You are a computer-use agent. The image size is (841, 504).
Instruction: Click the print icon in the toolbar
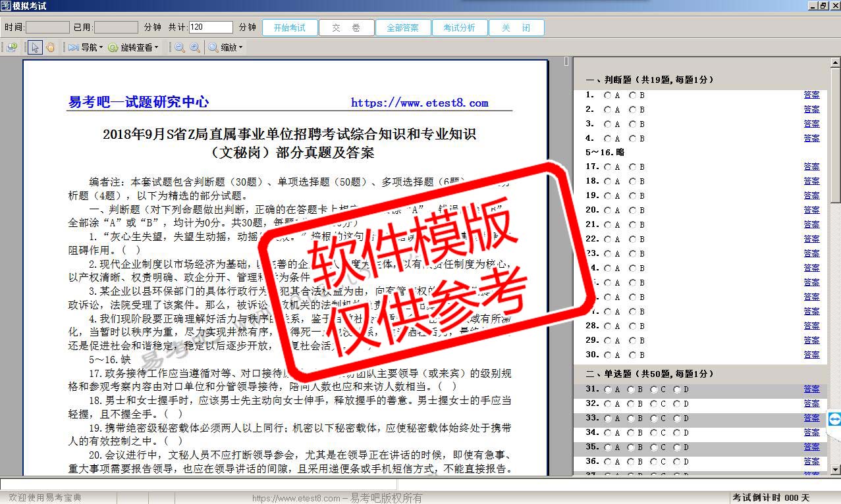click(11, 47)
